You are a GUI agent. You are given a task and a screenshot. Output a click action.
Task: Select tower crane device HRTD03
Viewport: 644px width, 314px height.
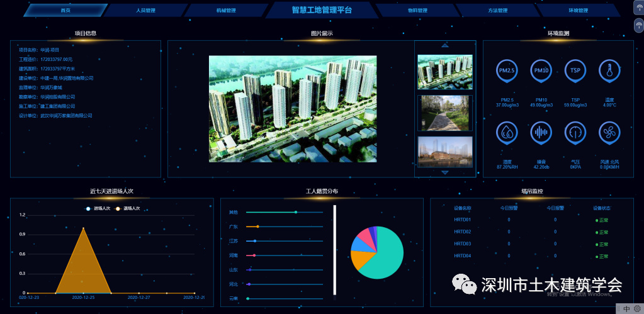pos(463,244)
